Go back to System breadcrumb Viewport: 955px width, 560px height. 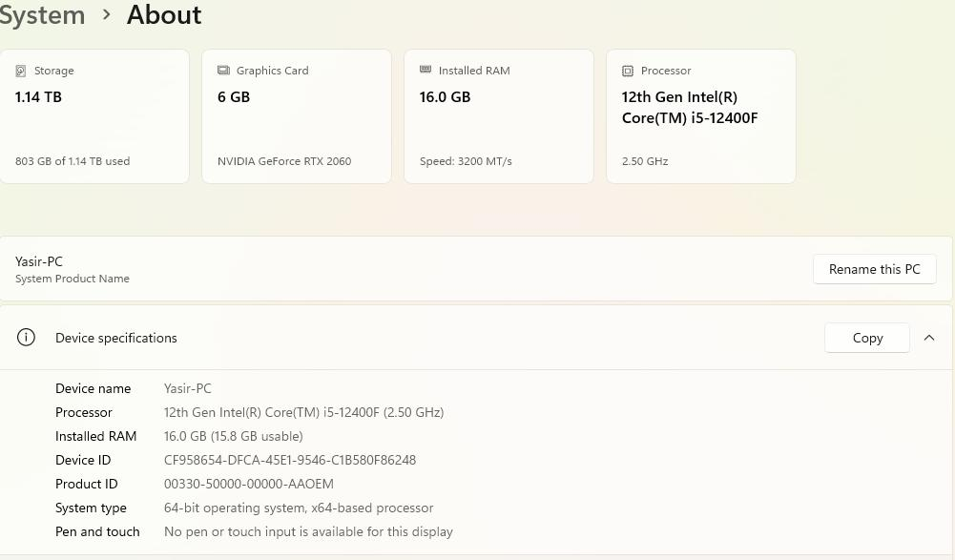point(42,15)
